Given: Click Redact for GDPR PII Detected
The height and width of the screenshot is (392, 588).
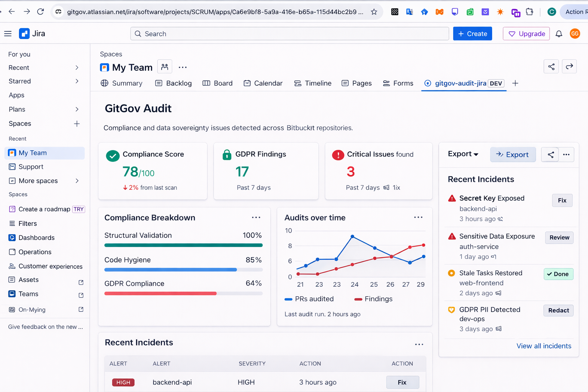Looking at the screenshot, I should point(559,310).
